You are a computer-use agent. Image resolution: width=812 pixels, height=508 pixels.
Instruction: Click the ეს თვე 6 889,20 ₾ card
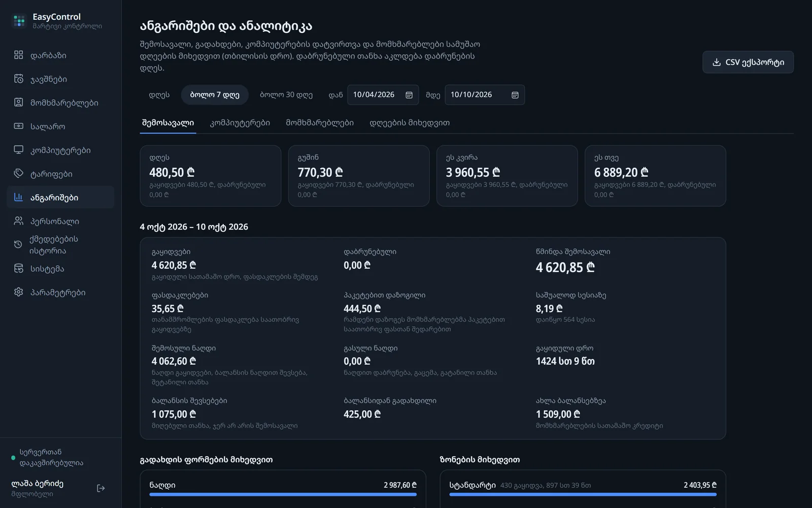coord(655,176)
